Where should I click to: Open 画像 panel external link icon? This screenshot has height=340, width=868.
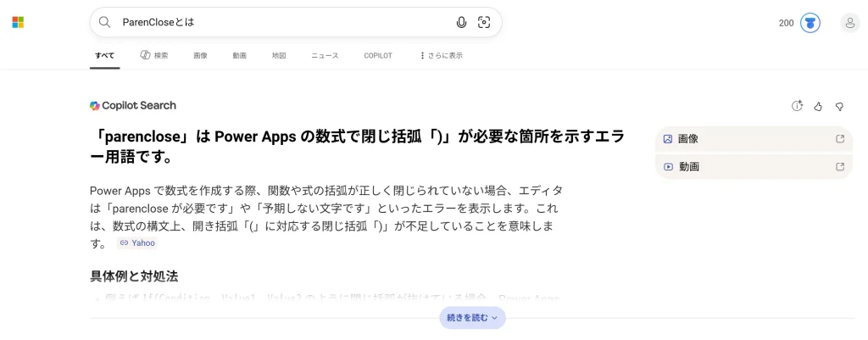coord(840,139)
